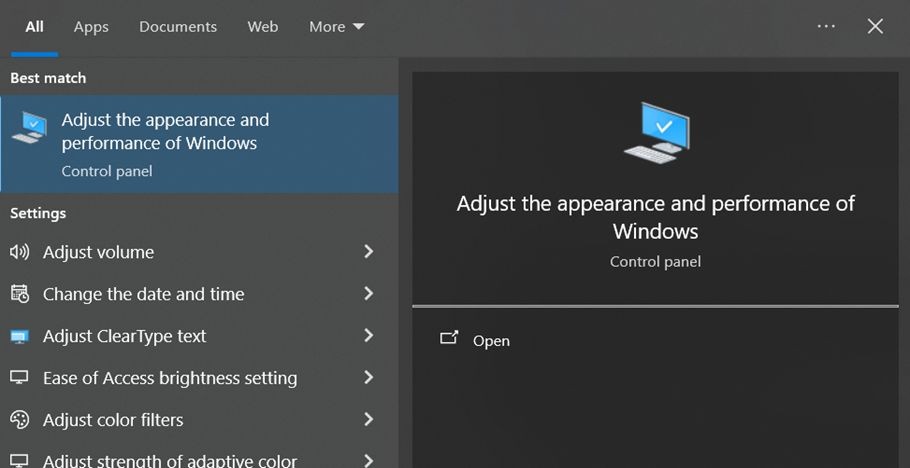
Task: Click the speaker icon beside Adjust volume
Action: [x=19, y=252]
